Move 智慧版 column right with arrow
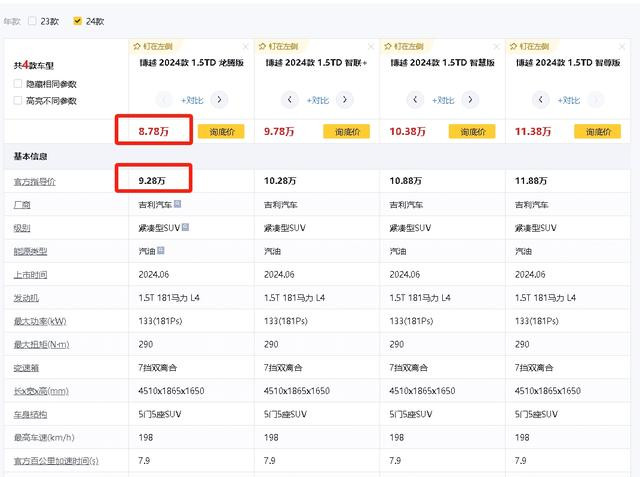 click(x=470, y=100)
